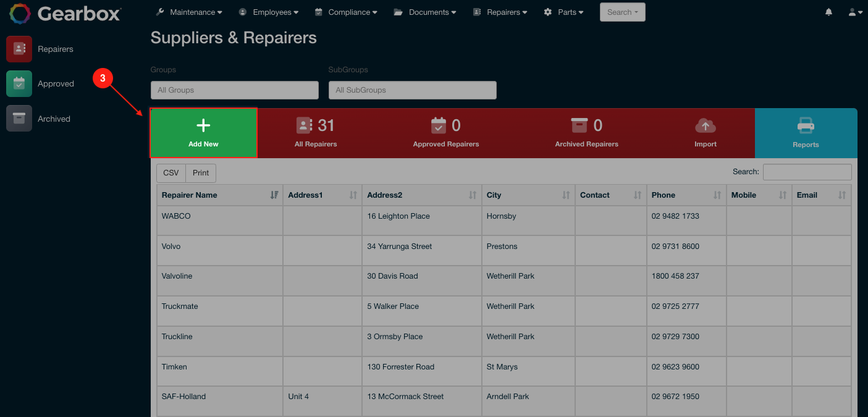Screen dimensions: 868x417
Task: Click address 13 McCormack Street
Action: click(405, 397)
